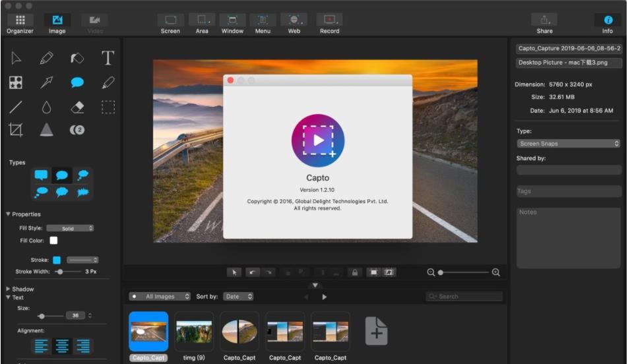
Task: Capture the full Screen
Action: tap(170, 24)
